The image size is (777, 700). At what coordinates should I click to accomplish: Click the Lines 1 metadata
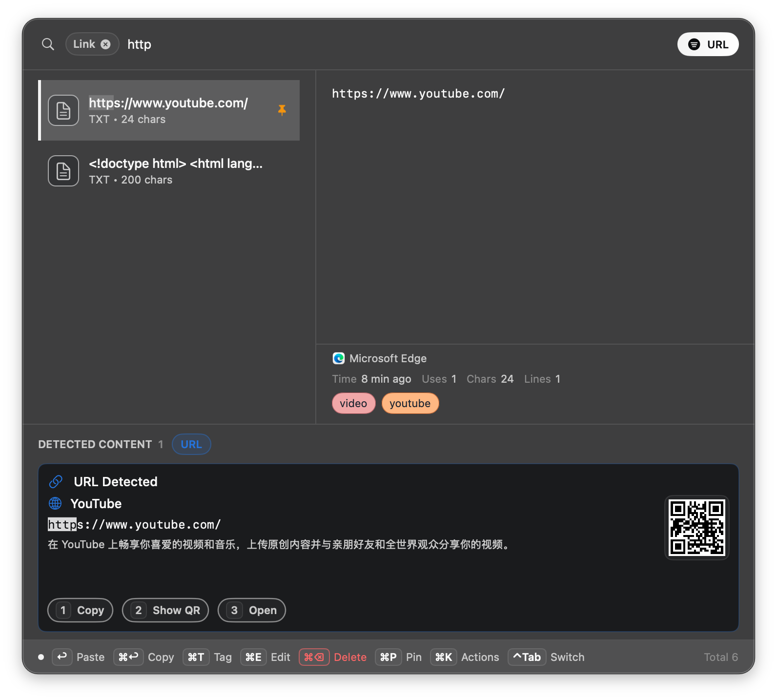click(542, 379)
